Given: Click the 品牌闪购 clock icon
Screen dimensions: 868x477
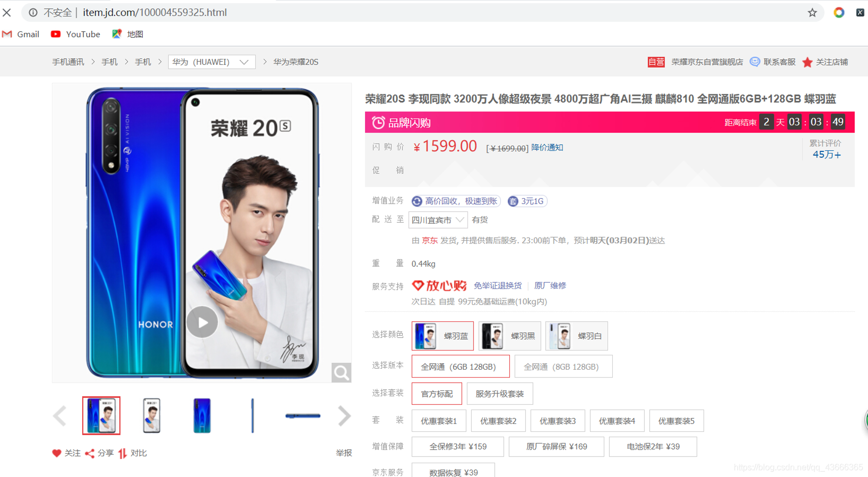Looking at the screenshot, I should [378, 123].
